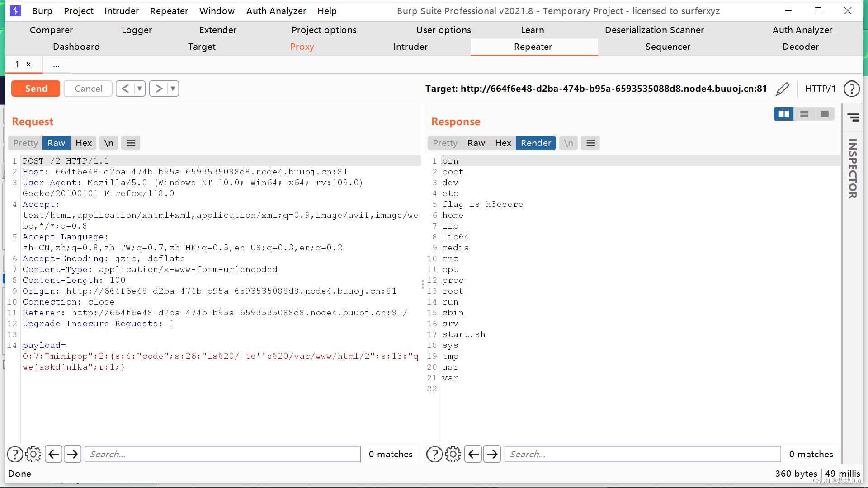Toggle the HTTP/1 protocol selector
Viewport: 868px width, 488px height.
(x=820, y=89)
